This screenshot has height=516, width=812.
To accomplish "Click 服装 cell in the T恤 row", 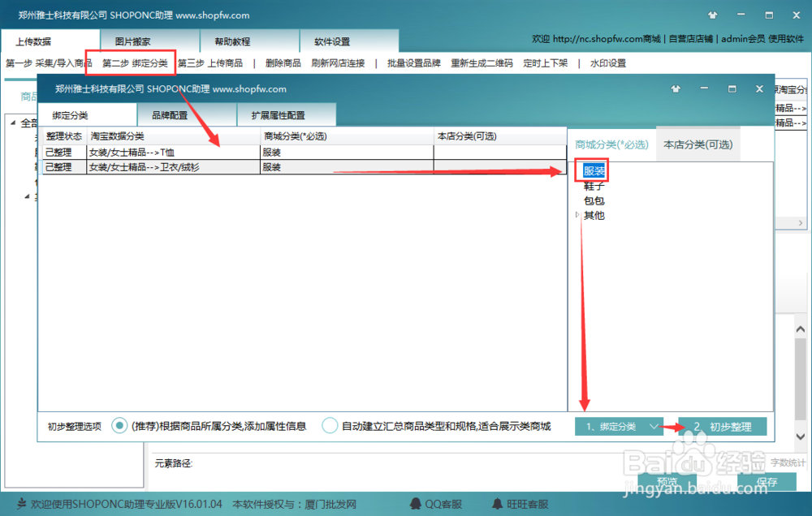I will (347, 153).
